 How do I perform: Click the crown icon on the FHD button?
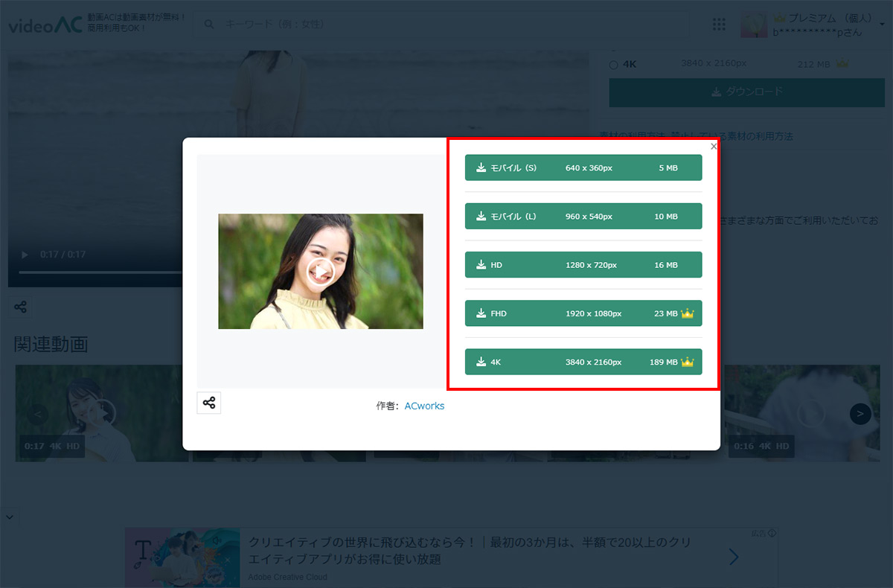688,314
